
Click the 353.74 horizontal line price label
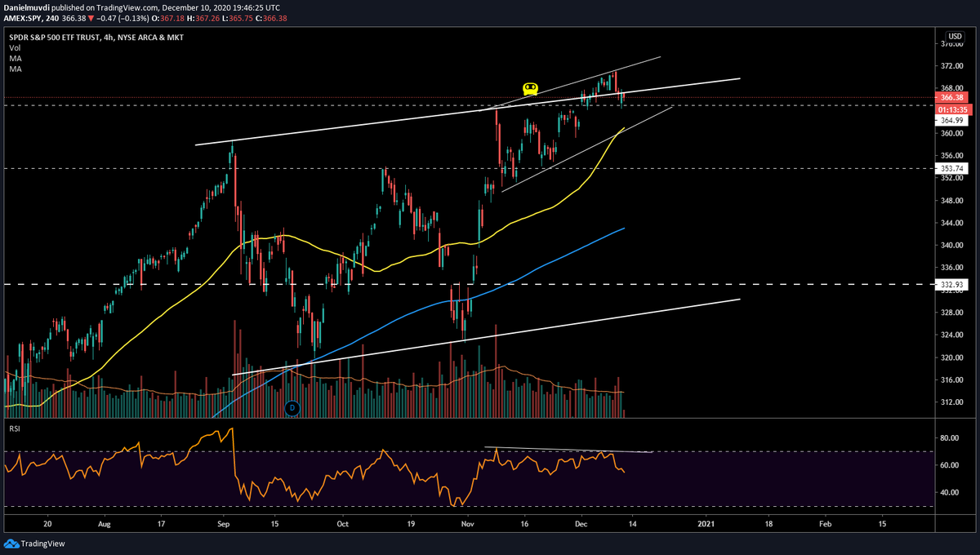pyautogui.click(x=953, y=168)
